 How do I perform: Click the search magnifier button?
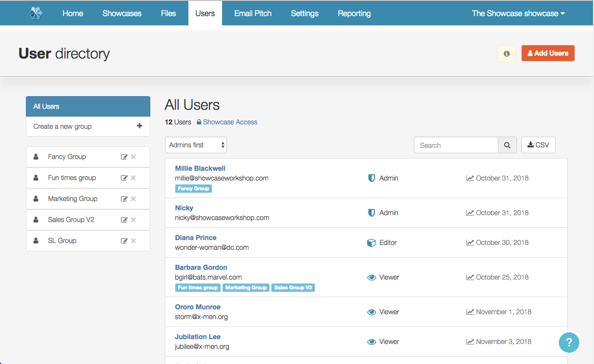click(507, 145)
